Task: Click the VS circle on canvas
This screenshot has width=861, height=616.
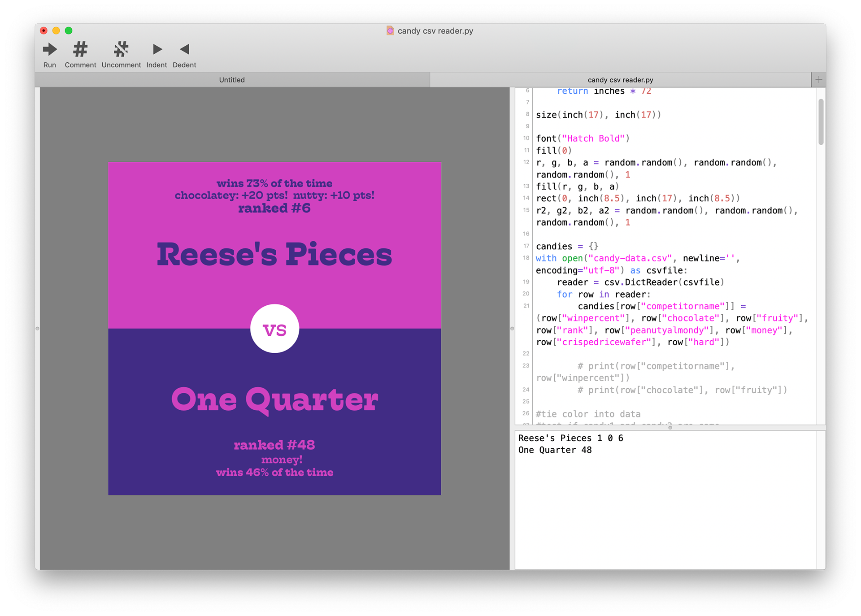Action: [x=274, y=329]
